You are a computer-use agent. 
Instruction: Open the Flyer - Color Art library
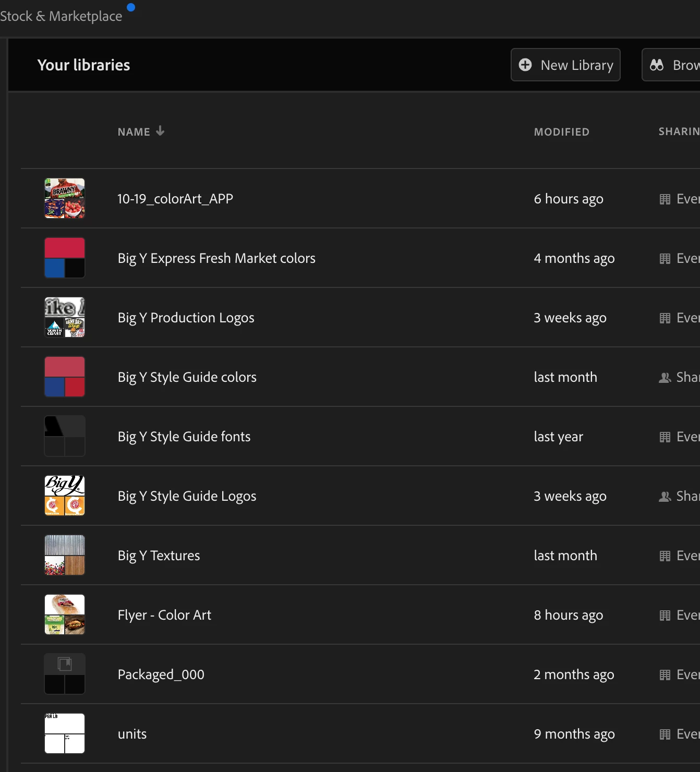[164, 615]
